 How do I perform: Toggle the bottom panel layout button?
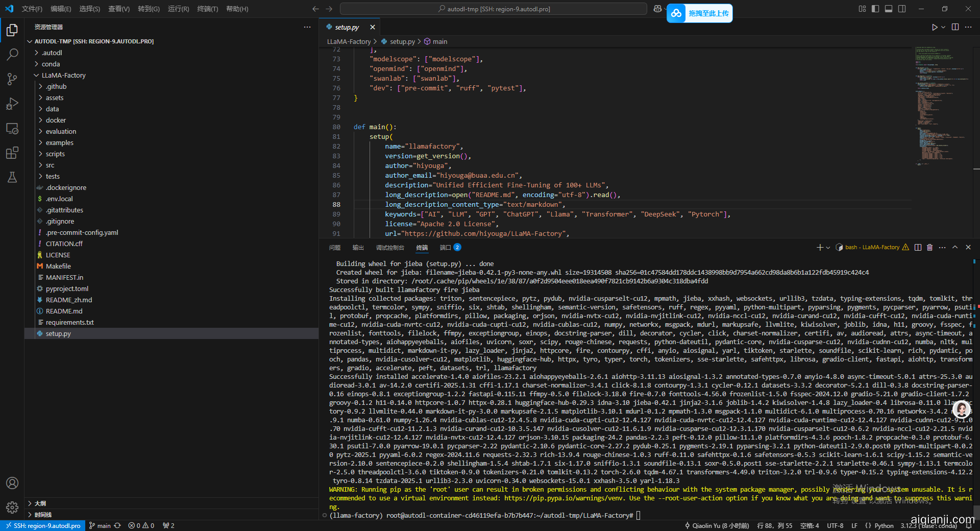pyautogui.click(x=889, y=9)
